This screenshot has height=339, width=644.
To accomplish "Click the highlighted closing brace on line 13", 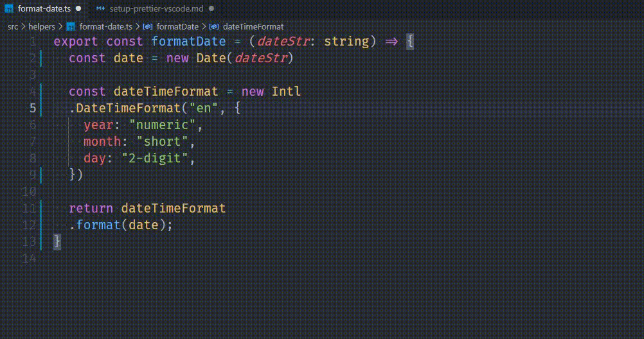I will pos(57,241).
